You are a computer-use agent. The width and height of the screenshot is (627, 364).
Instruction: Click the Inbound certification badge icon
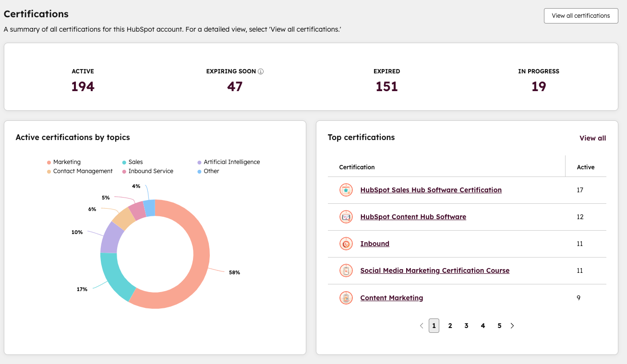(346, 244)
